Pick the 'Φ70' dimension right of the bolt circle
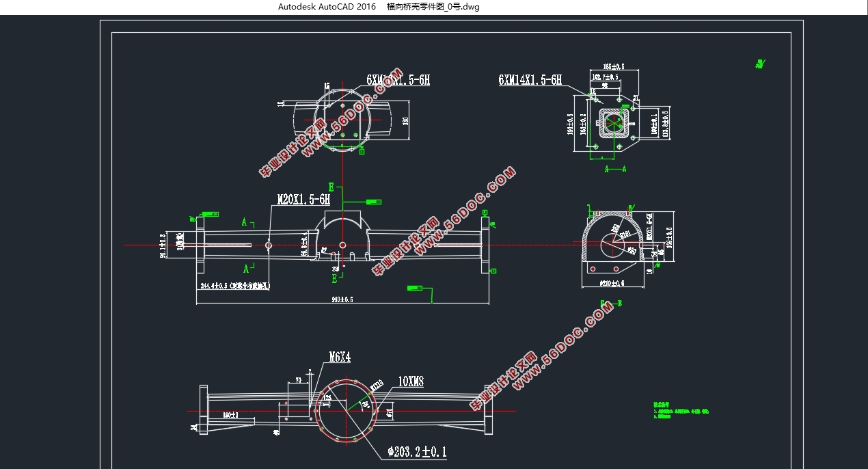 [389, 412]
